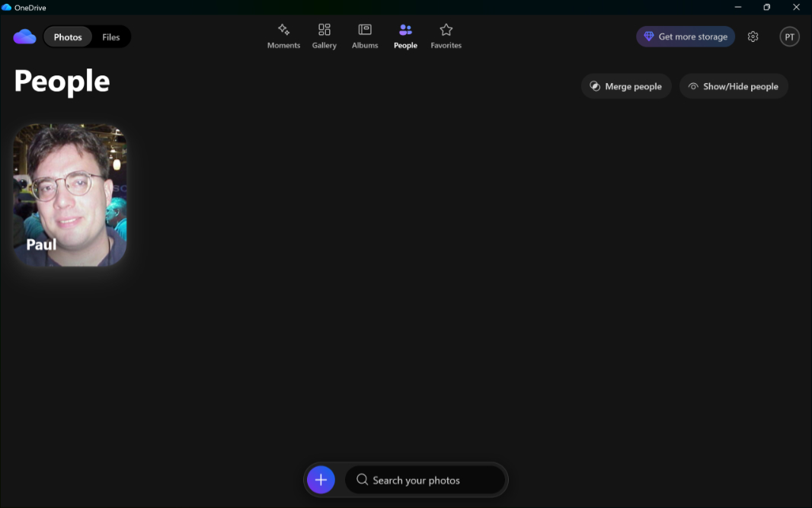The width and height of the screenshot is (812, 508).
Task: Open the Moments view
Action: [x=283, y=36]
